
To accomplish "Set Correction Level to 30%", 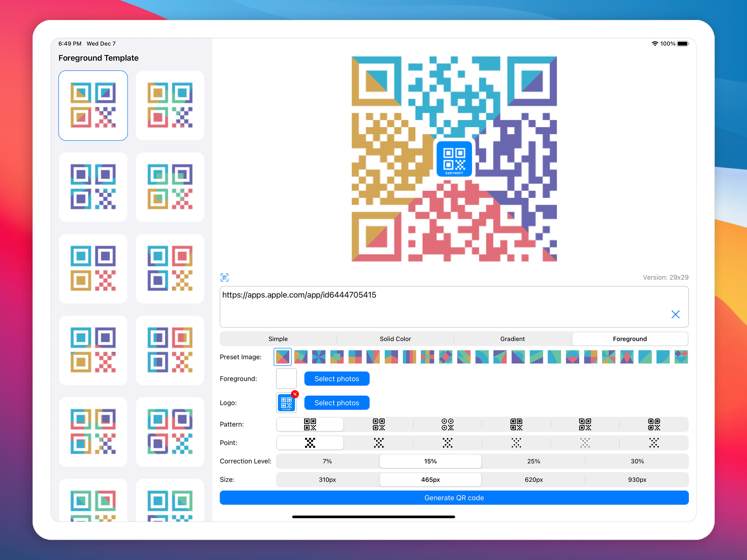I will click(x=637, y=461).
